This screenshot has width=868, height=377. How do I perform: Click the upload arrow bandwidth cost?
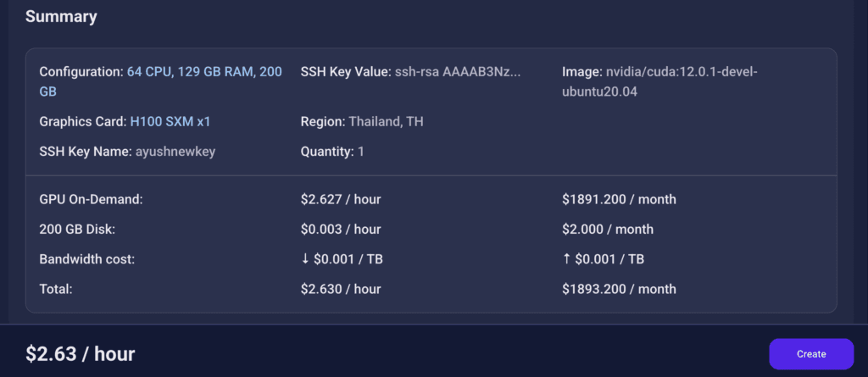(x=604, y=259)
